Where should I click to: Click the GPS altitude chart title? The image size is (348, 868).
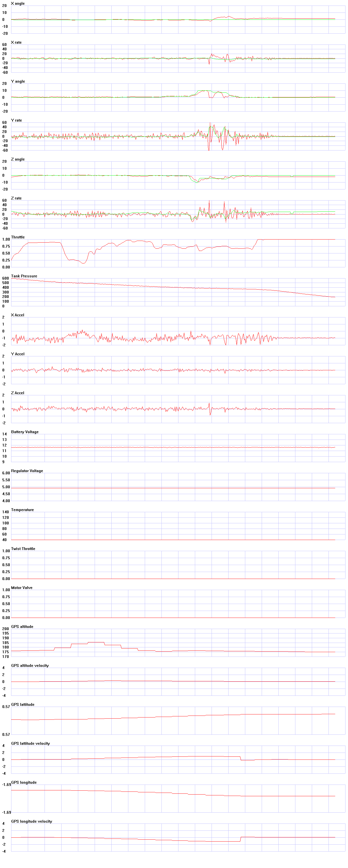tap(22, 626)
